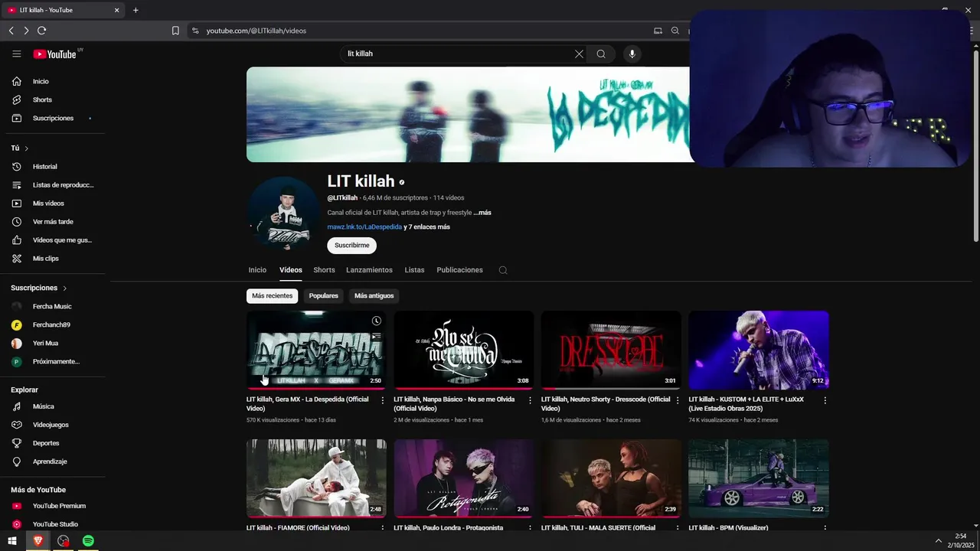Image resolution: width=980 pixels, height=551 pixels.
Task: Start voice search with the microphone icon
Action: point(632,54)
